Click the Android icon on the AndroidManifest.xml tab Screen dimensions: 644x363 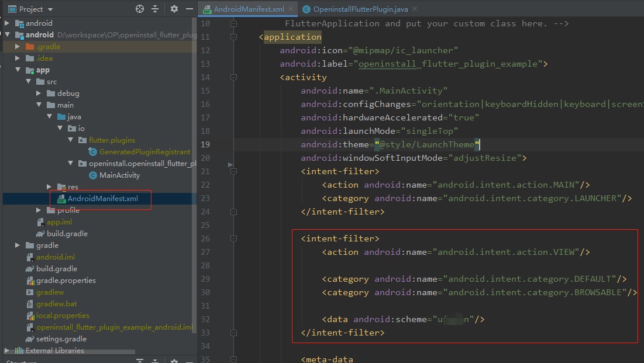(x=206, y=9)
